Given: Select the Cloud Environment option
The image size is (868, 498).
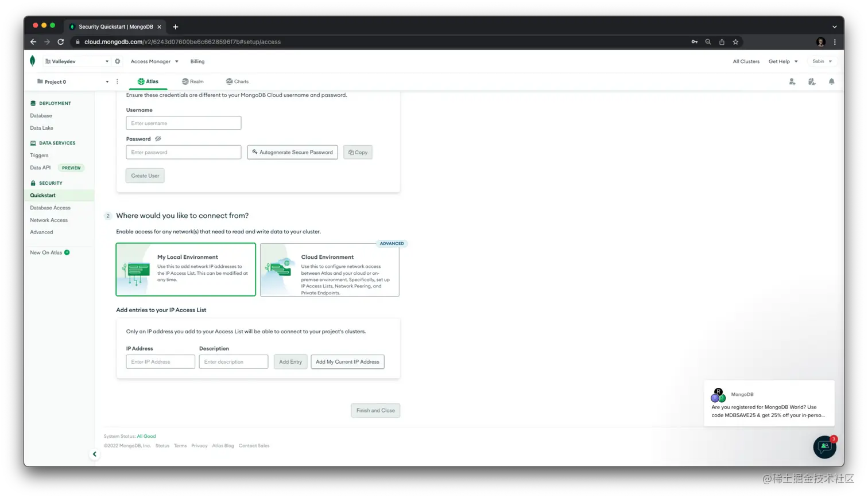Looking at the screenshot, I should point(330,270).
